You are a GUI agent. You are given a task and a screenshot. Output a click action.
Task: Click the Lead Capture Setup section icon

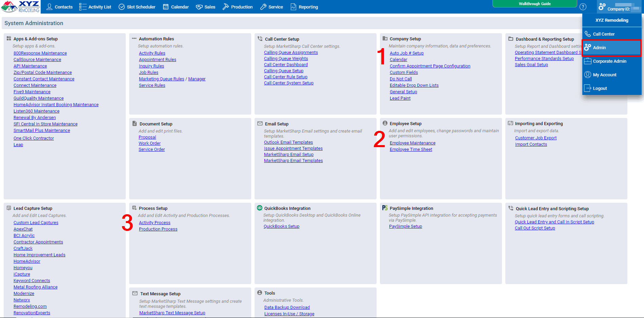pyautogui.click(x=9, y=208)
